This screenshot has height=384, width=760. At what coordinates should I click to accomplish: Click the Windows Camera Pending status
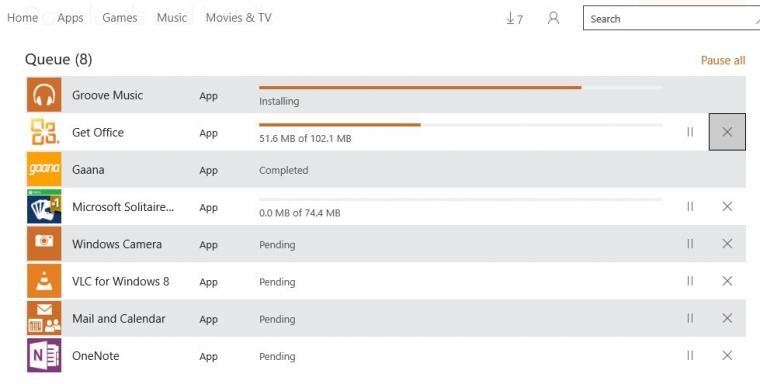tap(277, 245)
